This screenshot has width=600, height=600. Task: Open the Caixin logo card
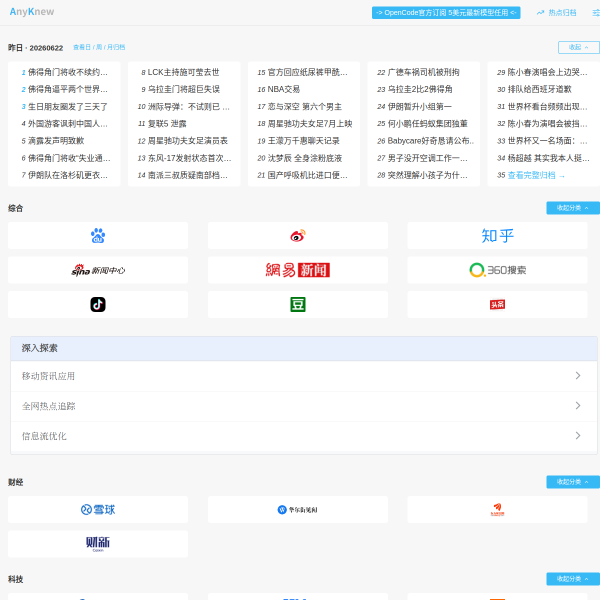click(x=98, y=544)
